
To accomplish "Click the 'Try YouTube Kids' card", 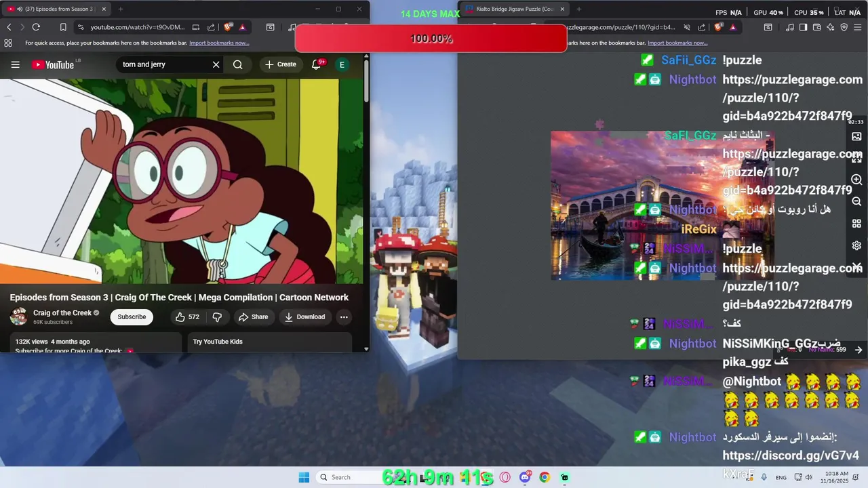I will 269,342.
